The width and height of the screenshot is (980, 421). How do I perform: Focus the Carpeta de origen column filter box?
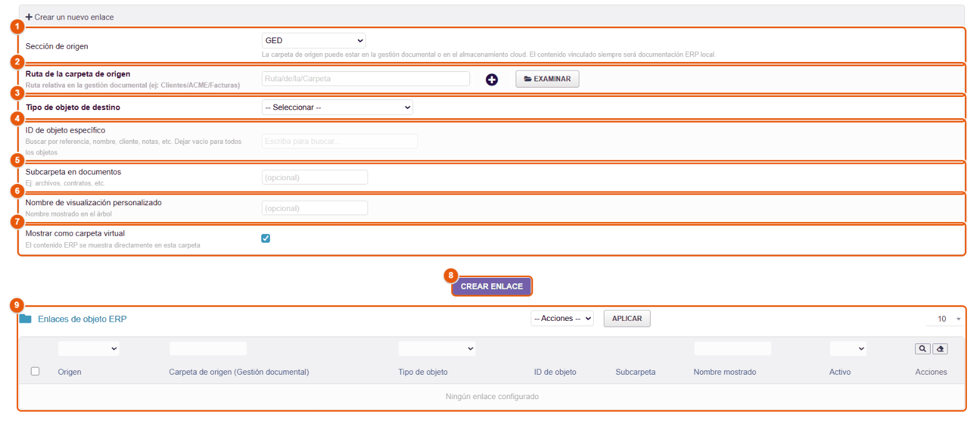tap(208, 348)
